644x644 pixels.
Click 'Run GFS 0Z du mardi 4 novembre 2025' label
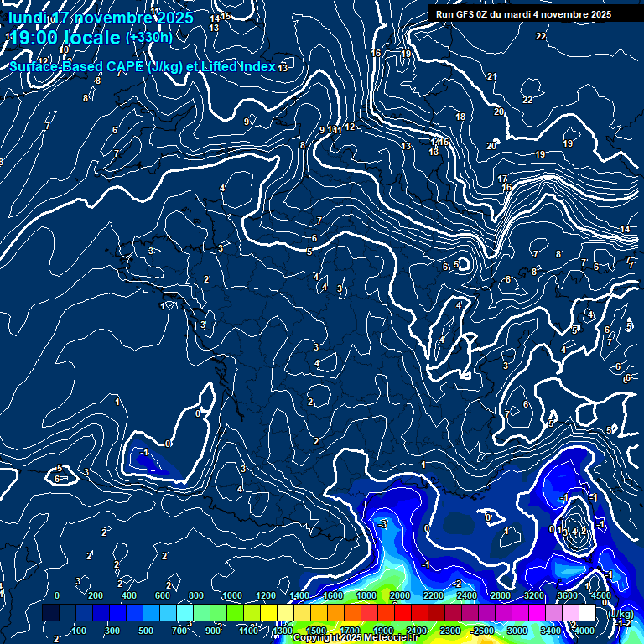click(523, 14)
